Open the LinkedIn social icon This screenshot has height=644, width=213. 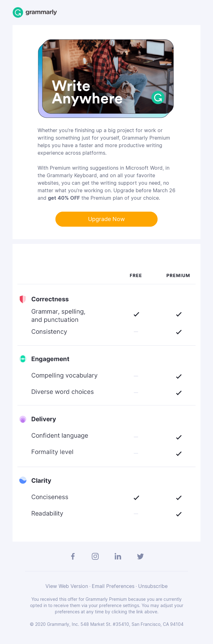click(118, 556)
